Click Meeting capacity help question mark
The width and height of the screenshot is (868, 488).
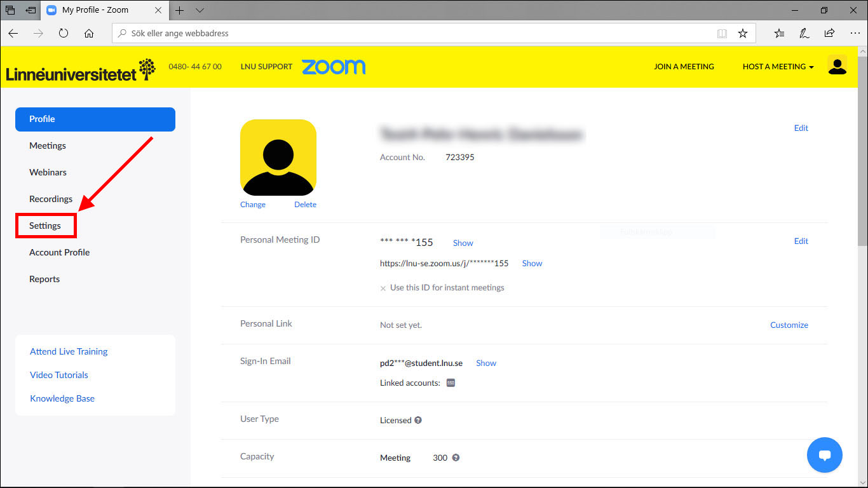click(x=456, y=457)
